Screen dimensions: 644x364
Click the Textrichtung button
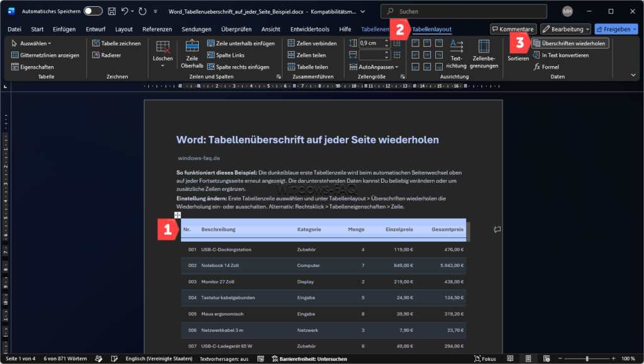click(457, 54)
